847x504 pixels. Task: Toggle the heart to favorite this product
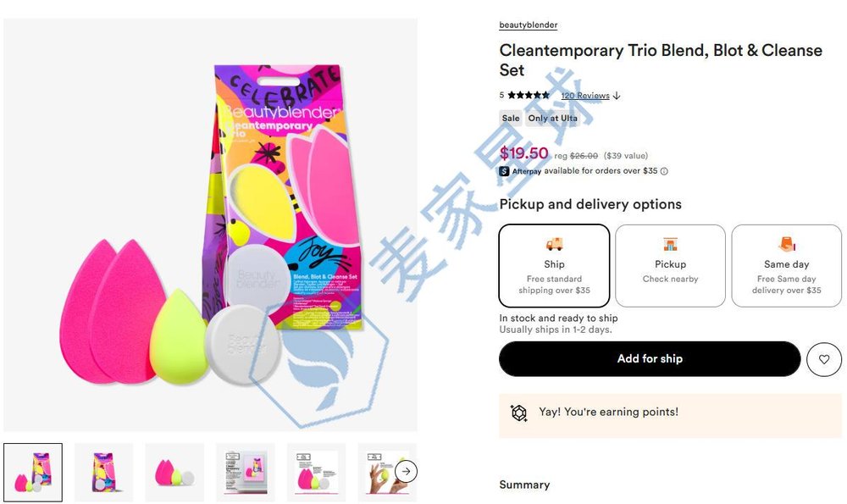click(824, 359)
